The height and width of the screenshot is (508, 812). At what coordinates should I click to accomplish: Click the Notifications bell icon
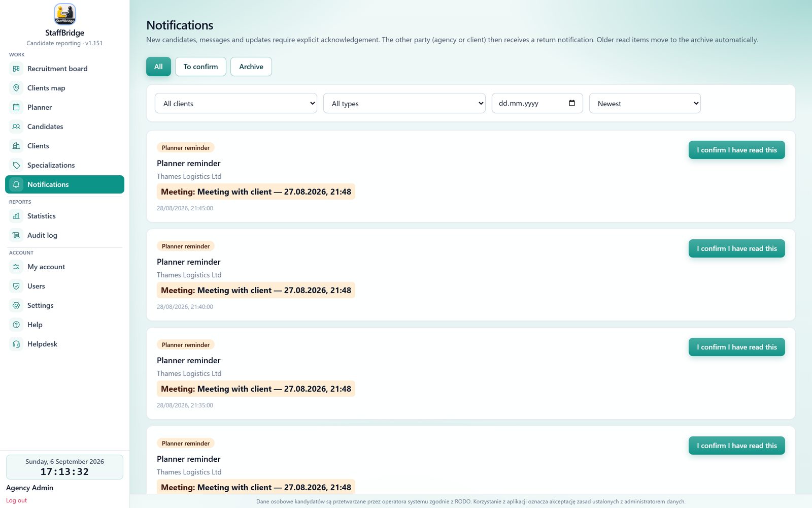16,184
